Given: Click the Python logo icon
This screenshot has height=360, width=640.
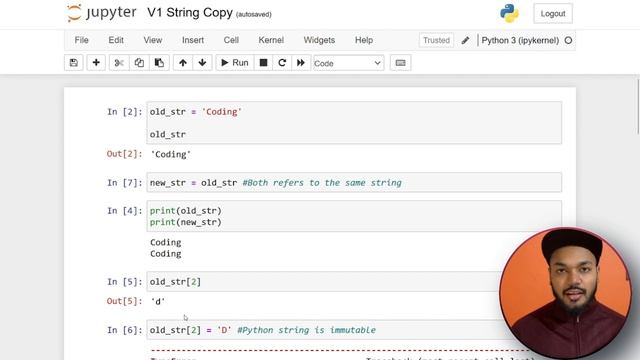Looking at the screenshot, I should (x=509, y=13).
